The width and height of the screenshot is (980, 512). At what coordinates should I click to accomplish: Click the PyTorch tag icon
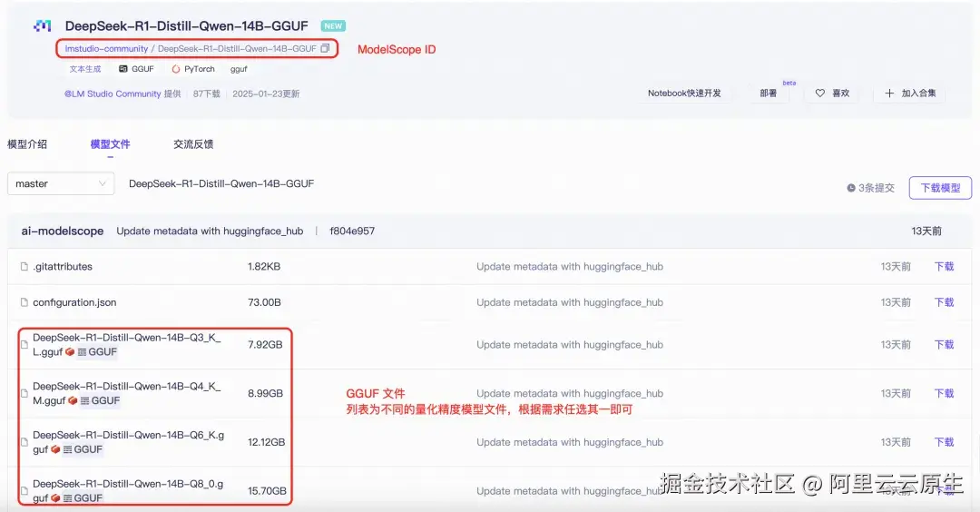(x=176, y=69)
